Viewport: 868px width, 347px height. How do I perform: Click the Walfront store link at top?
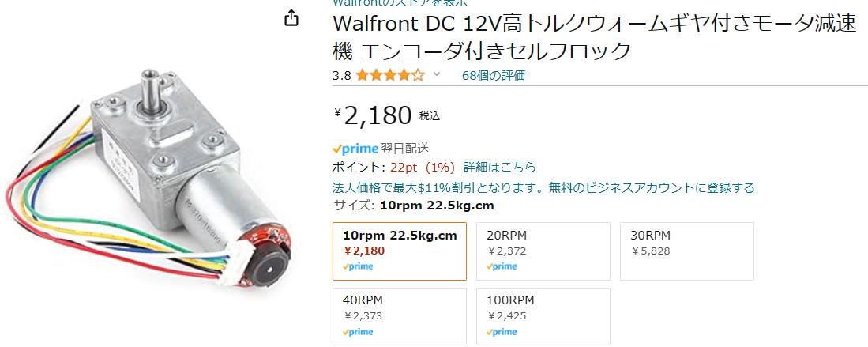coord(399,2)
